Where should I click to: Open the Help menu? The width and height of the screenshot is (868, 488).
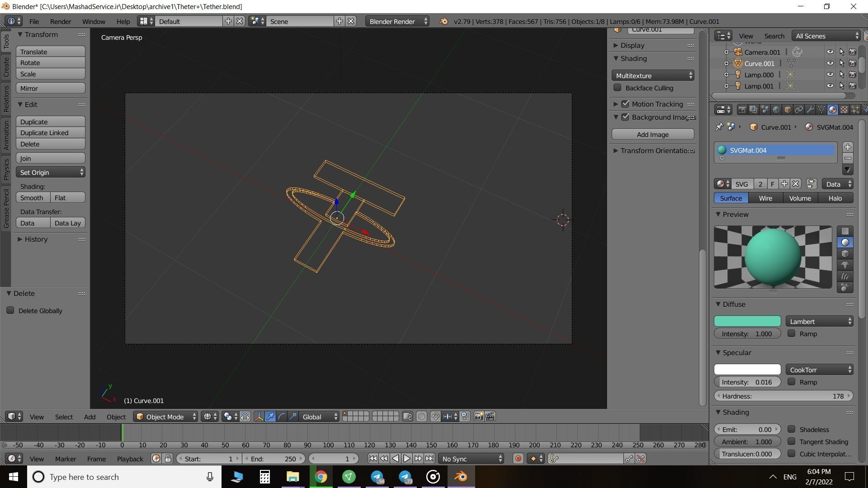tap(123, 21)
